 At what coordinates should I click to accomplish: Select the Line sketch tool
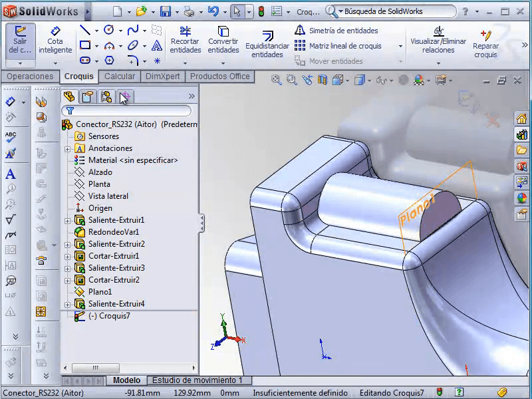coord(85,30)
